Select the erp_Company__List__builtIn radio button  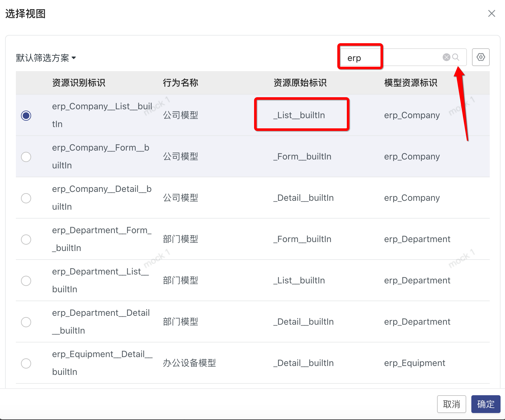(x=26, y=115)
